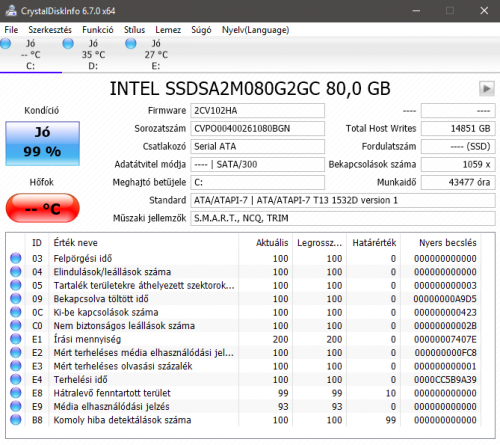500x445 pixels.
Task: Click the status orb for attribute E4
Action: pos(16,379)
